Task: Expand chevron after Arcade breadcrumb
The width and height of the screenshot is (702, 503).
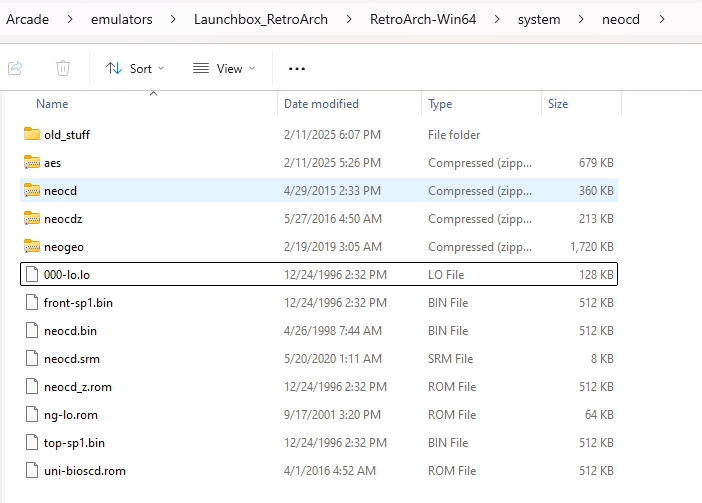Action: pyautogui.click(x=71, y=18)
